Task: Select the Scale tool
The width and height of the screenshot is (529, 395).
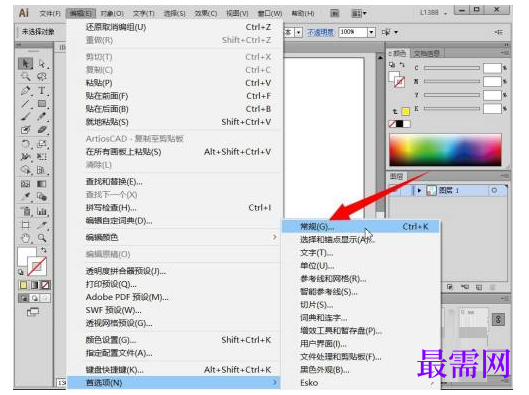Action: pos(42,144)
